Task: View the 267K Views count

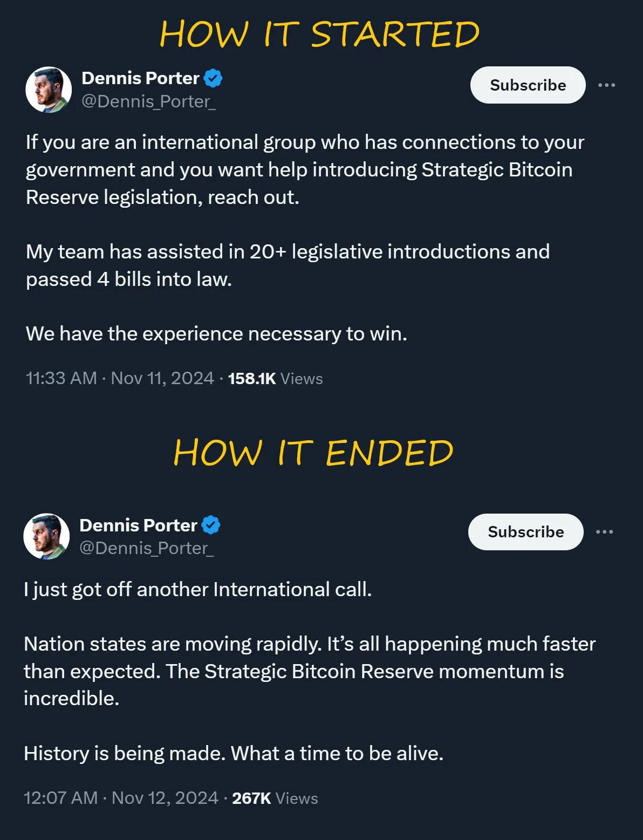Action: (x=275, y=798)
